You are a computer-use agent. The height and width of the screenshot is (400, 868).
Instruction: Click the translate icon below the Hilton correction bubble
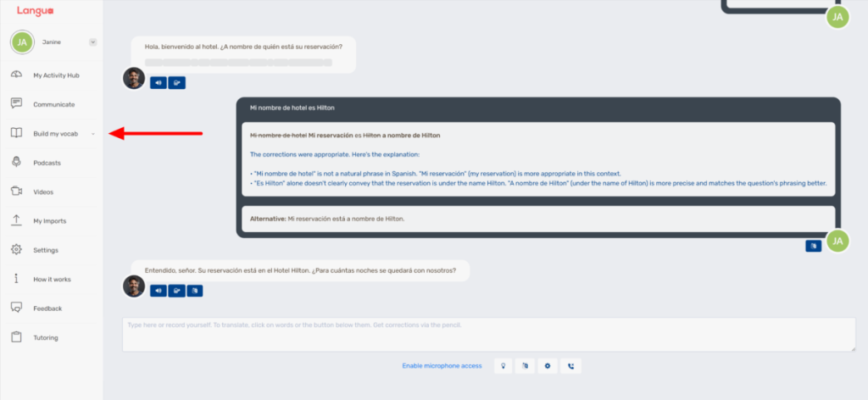click(813, 247)
